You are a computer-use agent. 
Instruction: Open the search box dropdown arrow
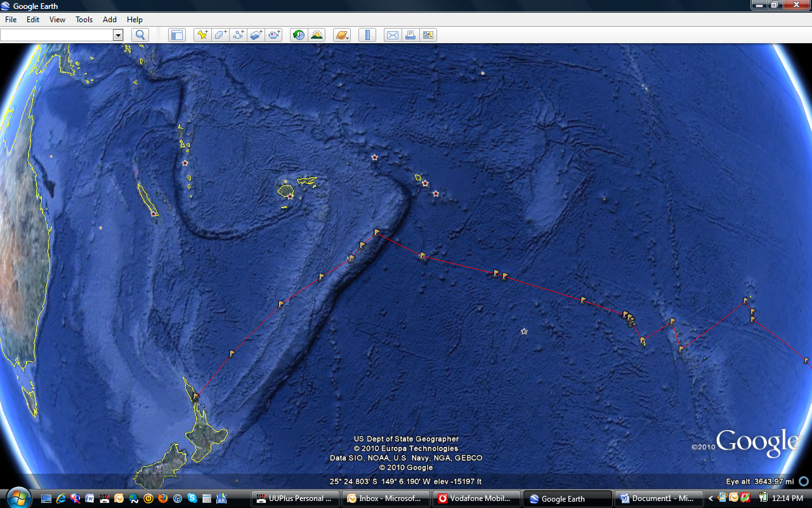(118, 35)
